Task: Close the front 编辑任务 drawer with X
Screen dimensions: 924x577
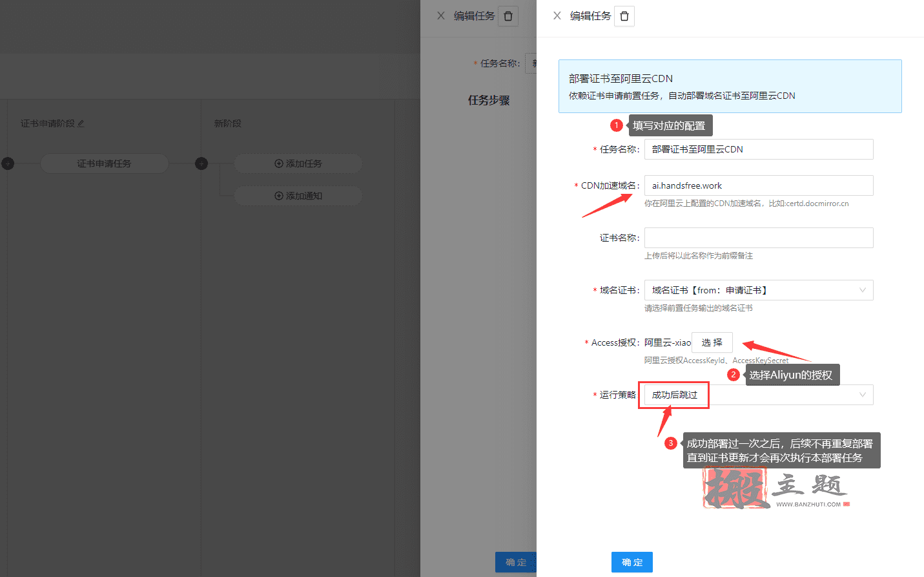Action: click(x=557, y=16)
